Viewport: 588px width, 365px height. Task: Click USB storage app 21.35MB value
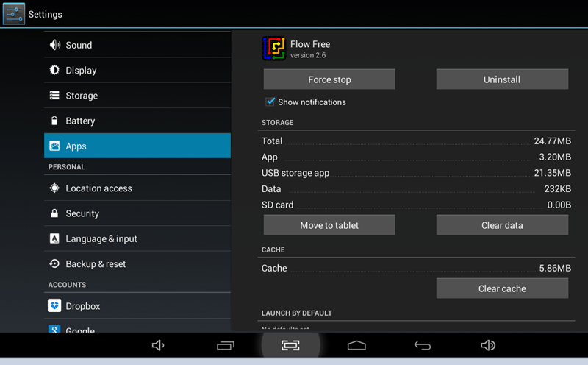pyautogui.click(x=553, y=173)
